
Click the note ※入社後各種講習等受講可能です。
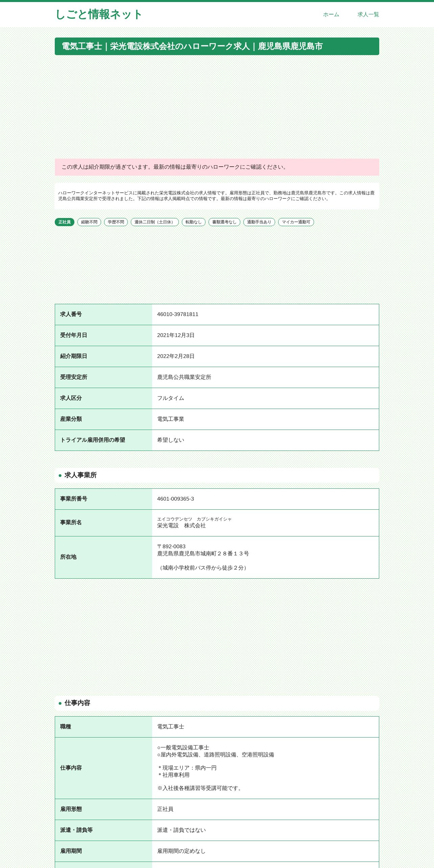(x=200, y=788)
